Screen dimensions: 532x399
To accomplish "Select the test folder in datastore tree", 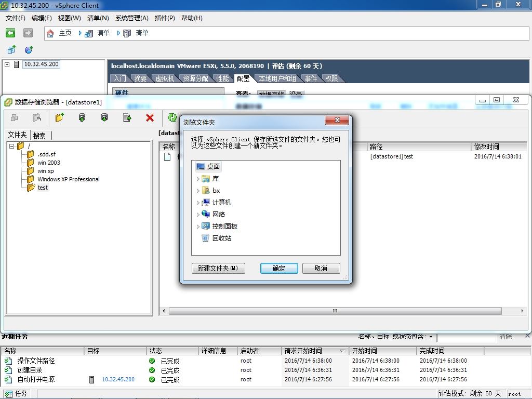I will click(x=43, y=188).
